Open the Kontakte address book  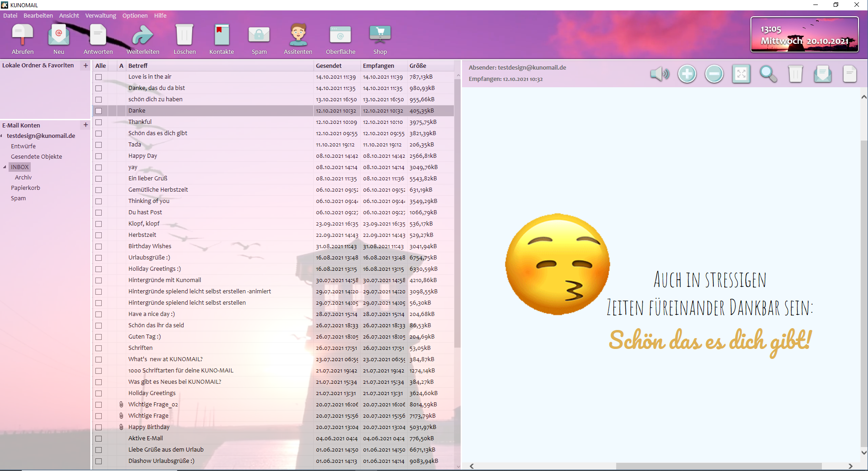click(x=222, y=39)
